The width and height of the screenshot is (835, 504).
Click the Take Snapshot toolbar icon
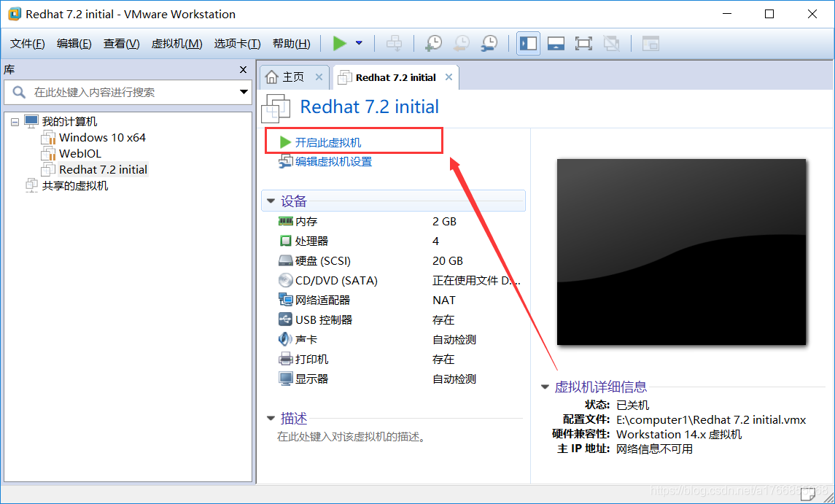(x=433, y=43)
